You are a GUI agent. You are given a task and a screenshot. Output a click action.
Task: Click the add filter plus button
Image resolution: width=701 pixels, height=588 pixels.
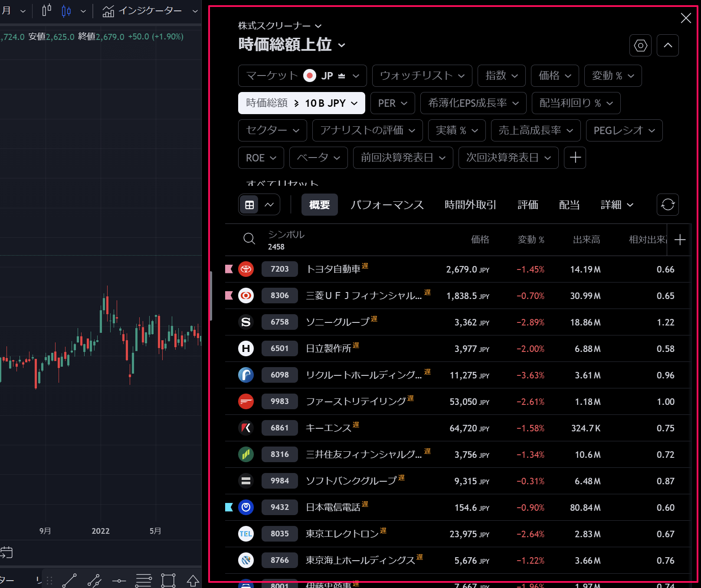click(x=575, y=158)
